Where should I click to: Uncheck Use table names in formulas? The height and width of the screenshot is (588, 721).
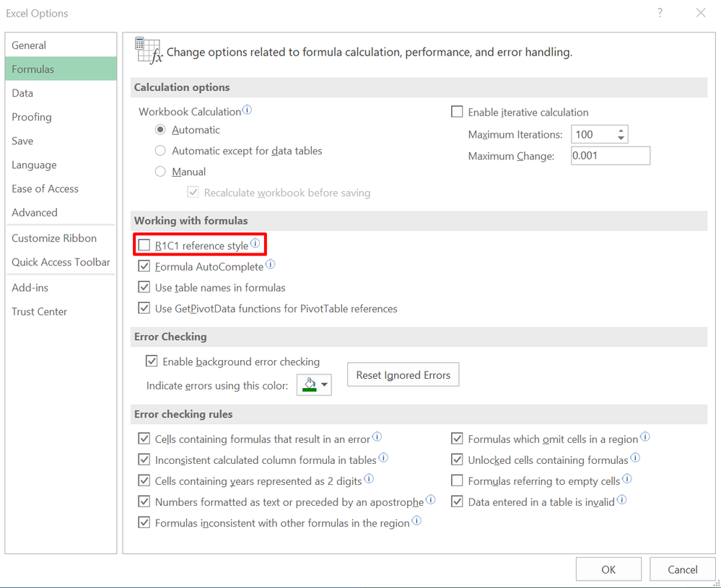(x=144, y=287)
